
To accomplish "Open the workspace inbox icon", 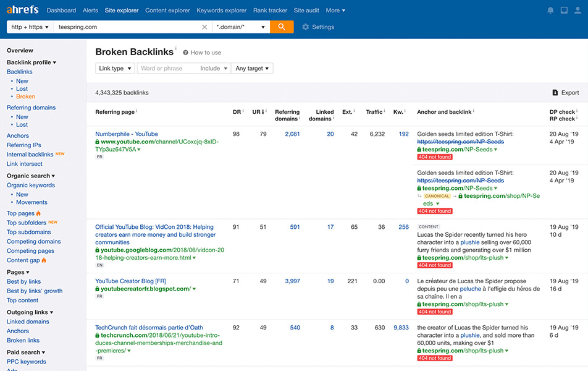I will click(564, 9).
